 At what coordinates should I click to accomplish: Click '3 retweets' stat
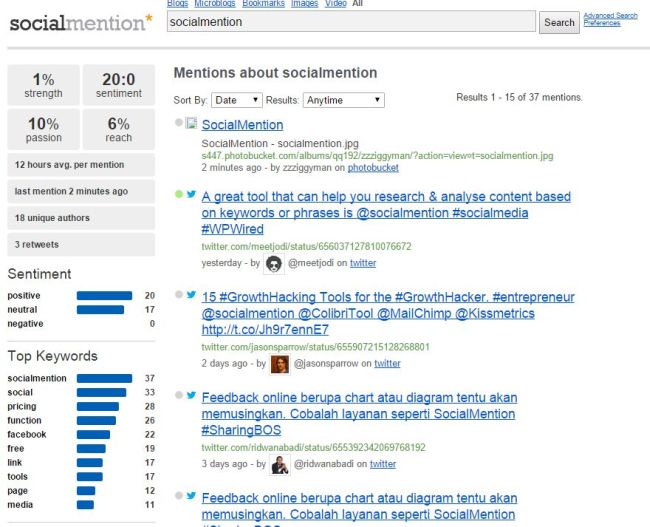[x=81, y=244]
